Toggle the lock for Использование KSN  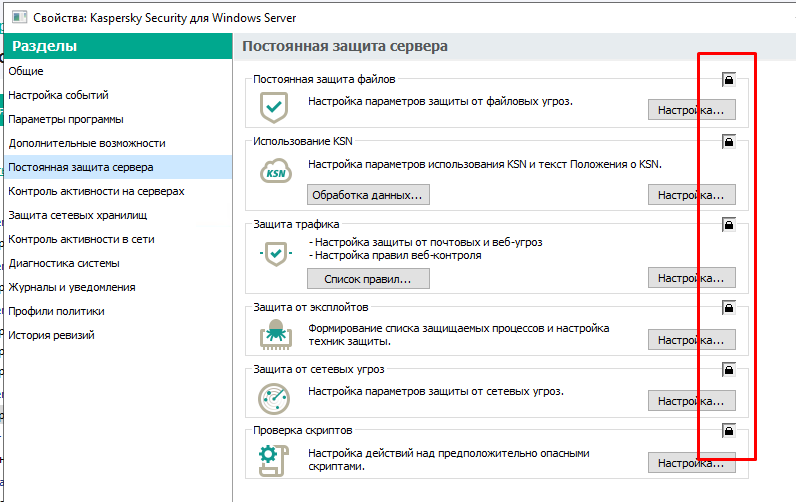[x=728, y=142]
